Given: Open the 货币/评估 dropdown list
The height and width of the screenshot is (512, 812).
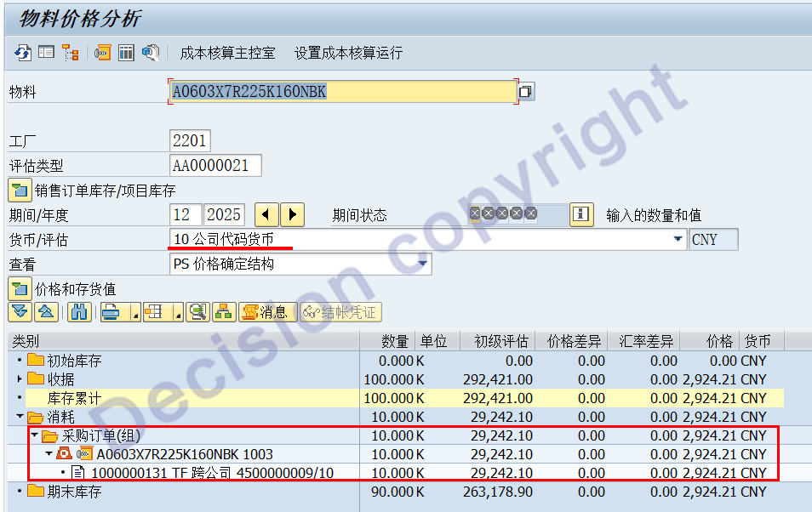Looking at the screenshot, I should coord(678,240).
